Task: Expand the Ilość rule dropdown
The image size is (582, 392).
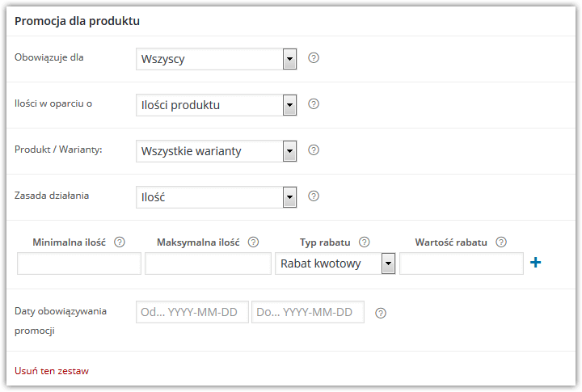Action: coord(217,197)
